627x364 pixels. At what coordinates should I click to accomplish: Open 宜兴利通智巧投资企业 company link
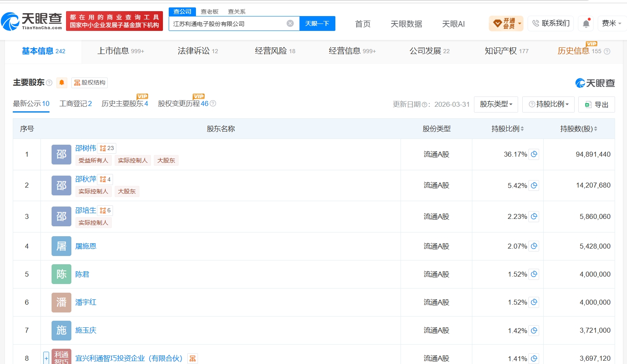point(129,358)
